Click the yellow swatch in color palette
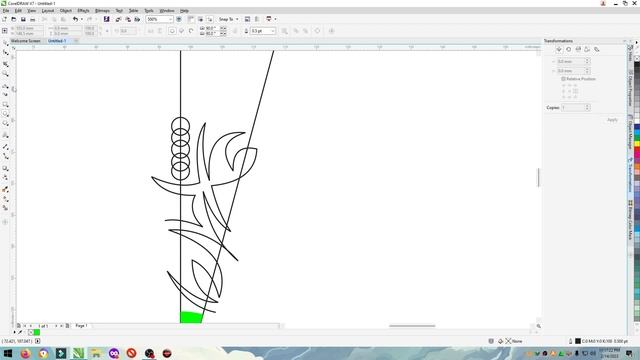Image resolution: width=640 pixels, height=360 pixels. click(637, 144)
